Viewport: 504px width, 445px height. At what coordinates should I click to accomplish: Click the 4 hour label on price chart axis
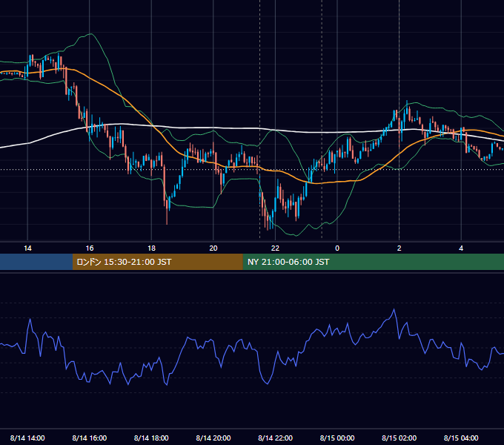461,248
